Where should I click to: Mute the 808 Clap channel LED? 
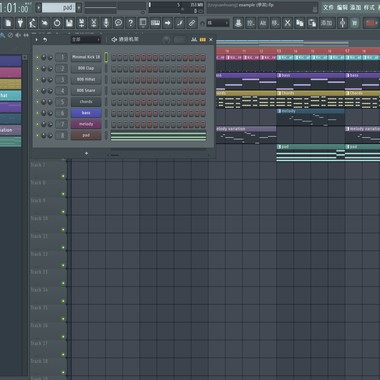37,69
